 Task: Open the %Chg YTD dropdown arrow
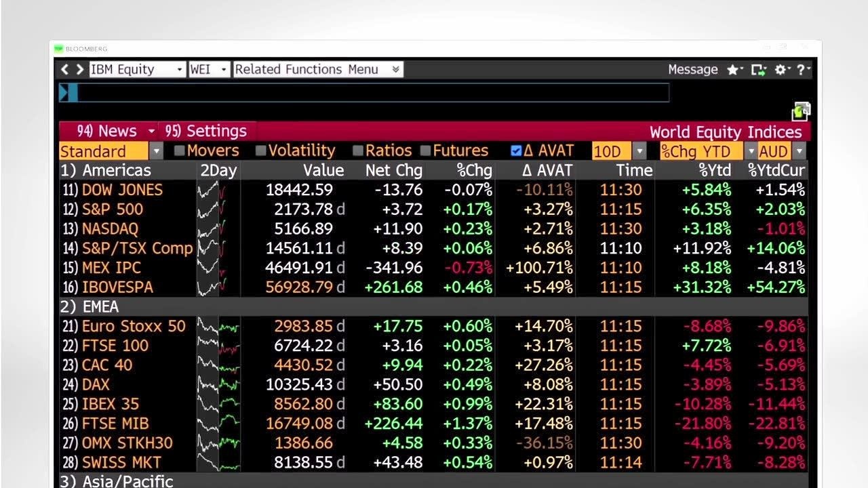[751, 151]
